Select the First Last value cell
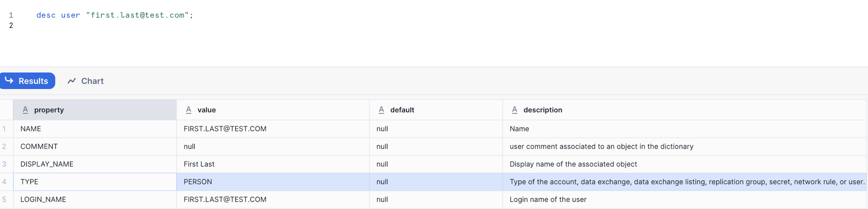 [x=199, y=164]
